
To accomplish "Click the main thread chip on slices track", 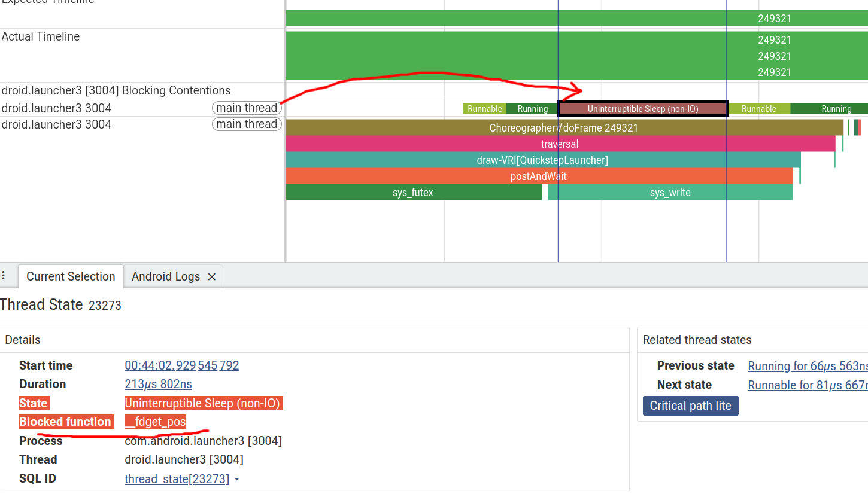I will coord(247,124).
